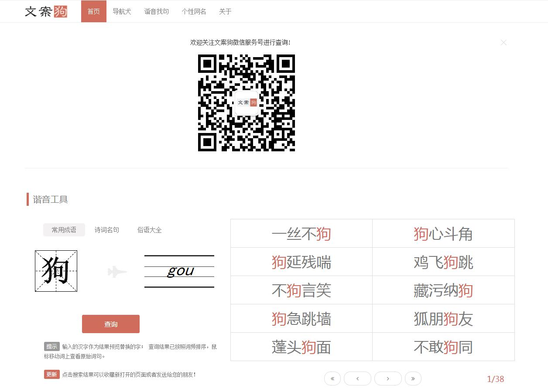Select the result 狗心斗角

tap(443, 234)
